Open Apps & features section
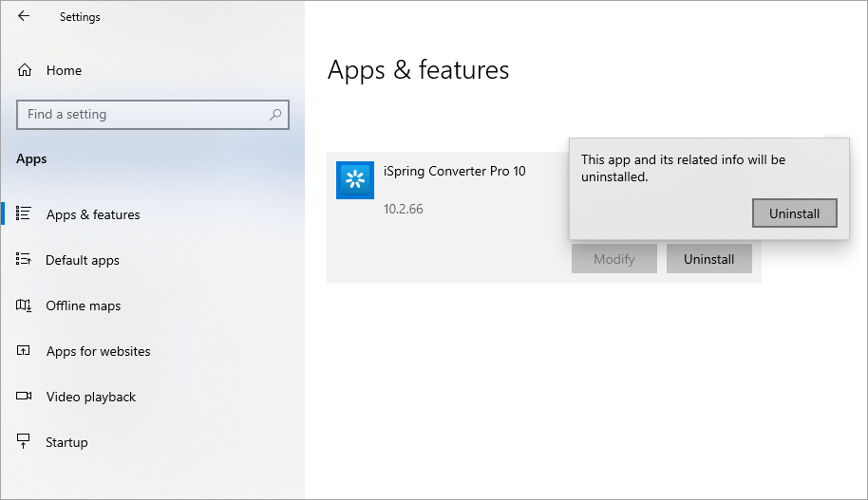This screenshot has height=500, width=868. click(93, 214)
